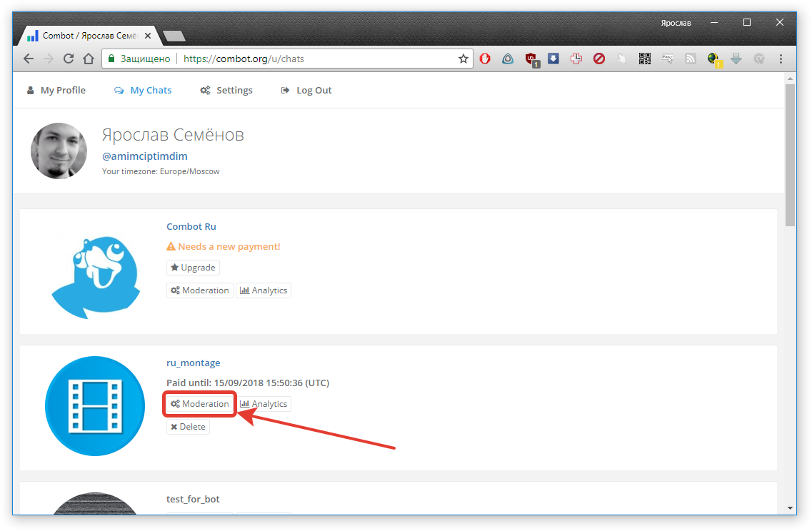
Task: Open Moderation for Combot Ru
Action: [200, 290]
